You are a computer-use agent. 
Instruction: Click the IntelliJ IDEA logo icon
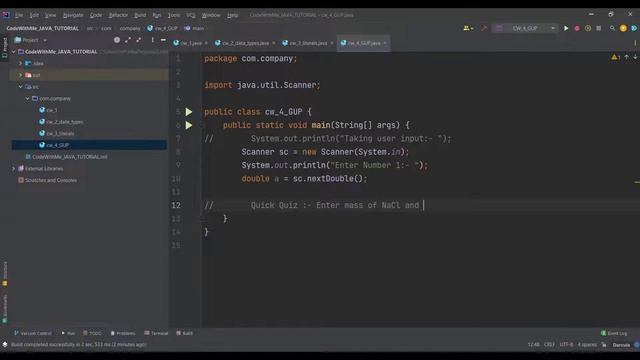[x=6, y=15]
